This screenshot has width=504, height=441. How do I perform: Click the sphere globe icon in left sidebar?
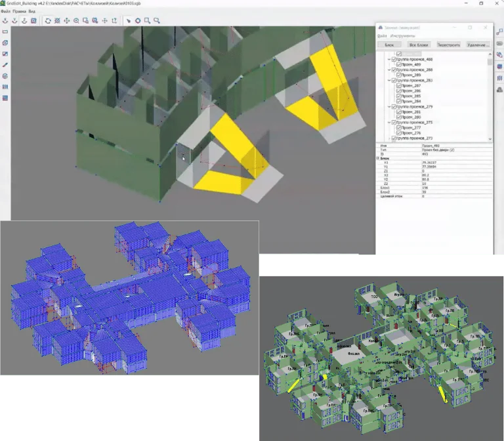pyautogui.click(x=5, y=76)
